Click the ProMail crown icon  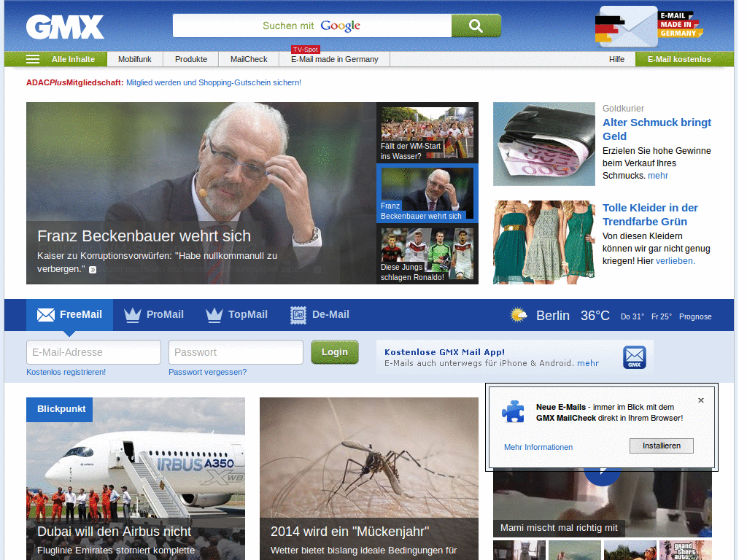click(133, 315)
